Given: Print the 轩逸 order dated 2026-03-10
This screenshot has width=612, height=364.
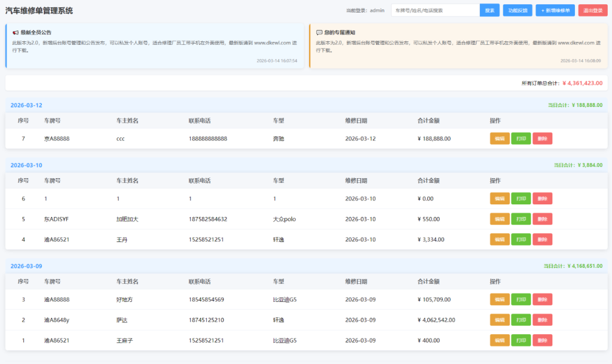Looking at the screenshot, I should (x=521, y=239).
